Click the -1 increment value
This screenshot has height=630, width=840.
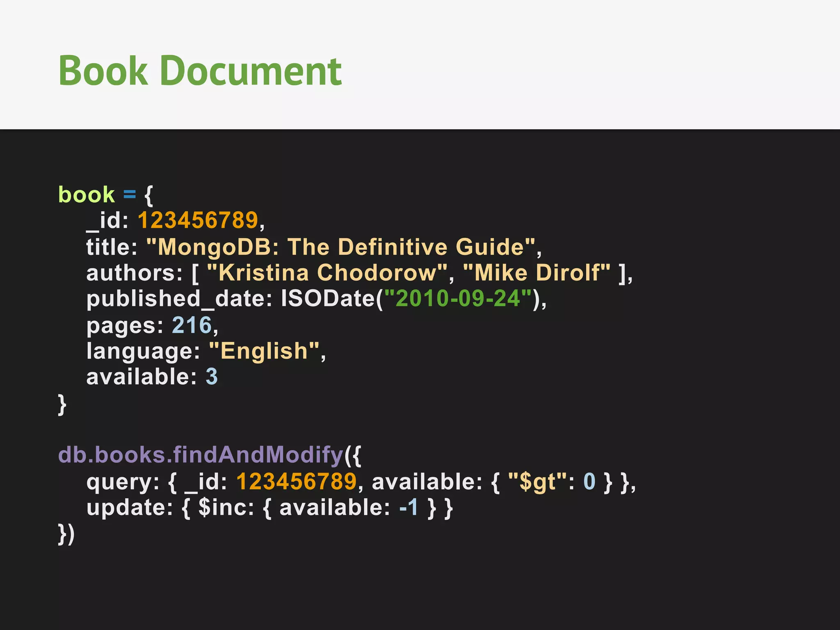coord(409,507)
